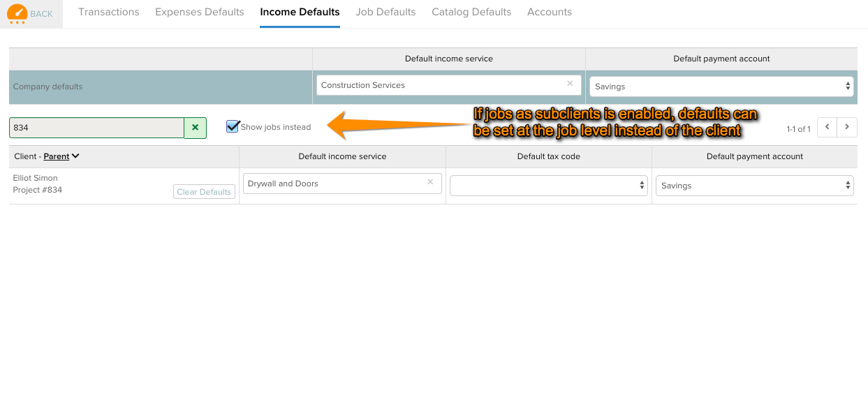Clear the 834 search with green X button

(x=196, y=128)
